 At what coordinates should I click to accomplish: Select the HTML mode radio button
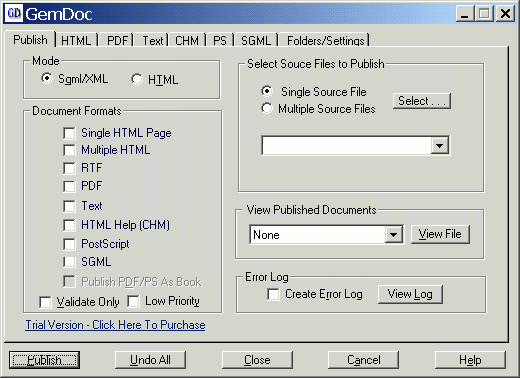[x=137, y=79]
